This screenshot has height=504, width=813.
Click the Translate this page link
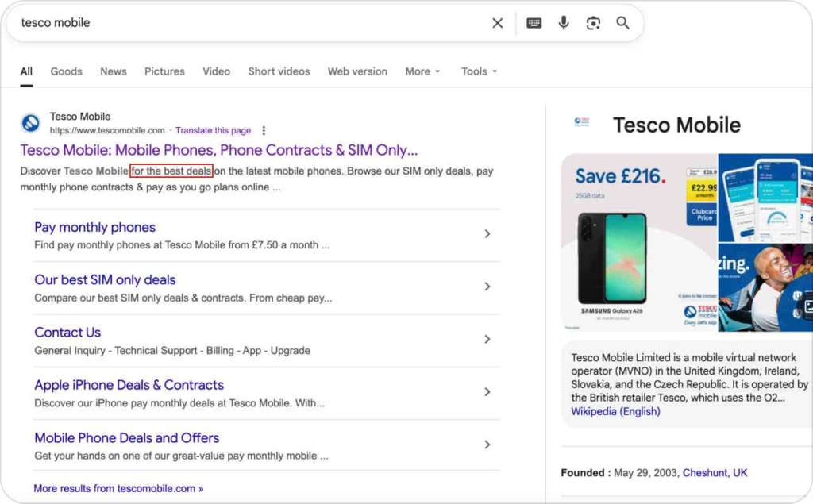point(213,130)
